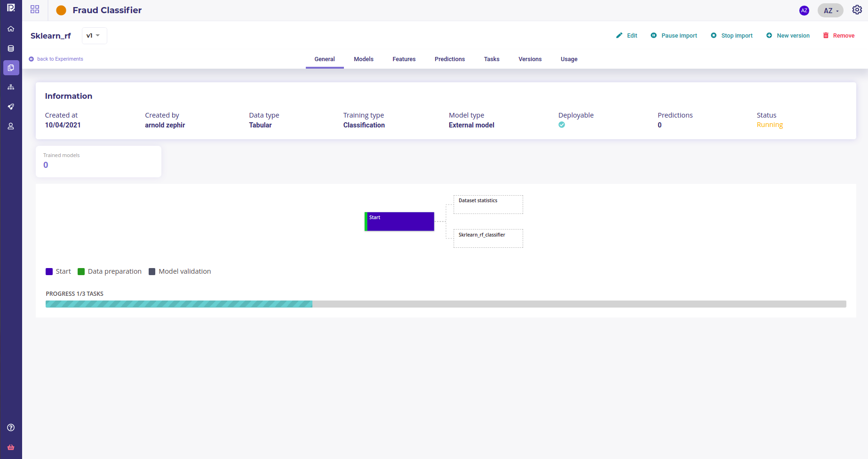Click the Model validation gray swatch

tap(152, 271)
